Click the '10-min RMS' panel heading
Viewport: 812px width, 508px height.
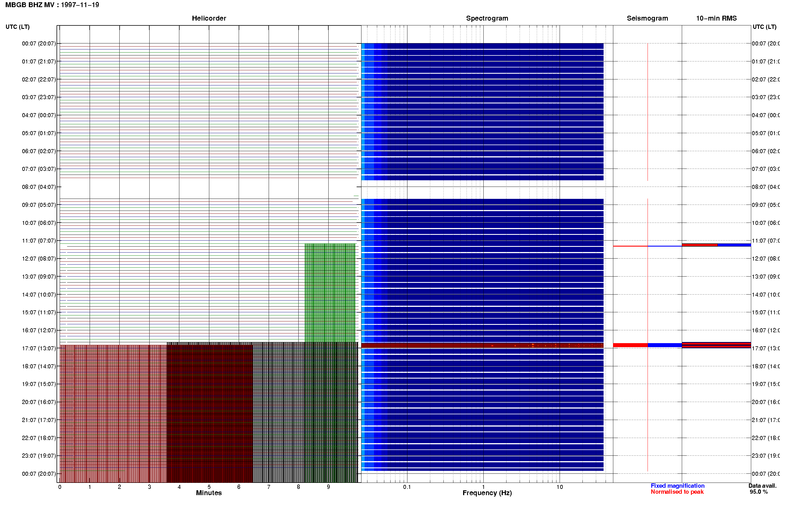716,18
